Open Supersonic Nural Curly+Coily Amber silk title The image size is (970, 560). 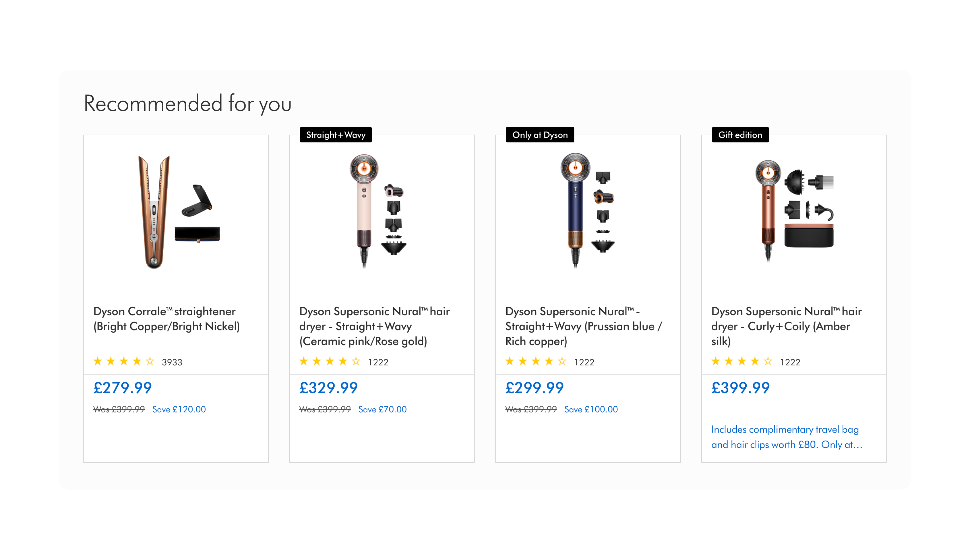(x=786, y=326)
